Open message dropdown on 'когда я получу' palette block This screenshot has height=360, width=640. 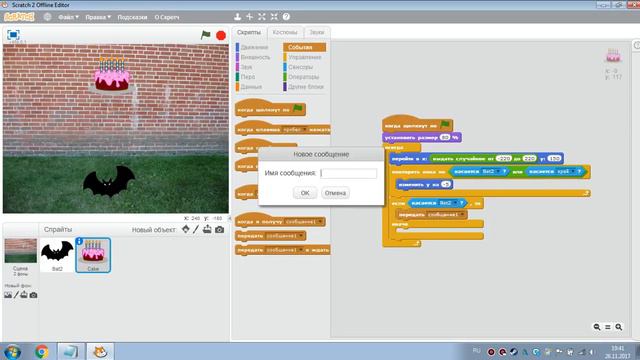pyautogui.click(x=320, y=222)
